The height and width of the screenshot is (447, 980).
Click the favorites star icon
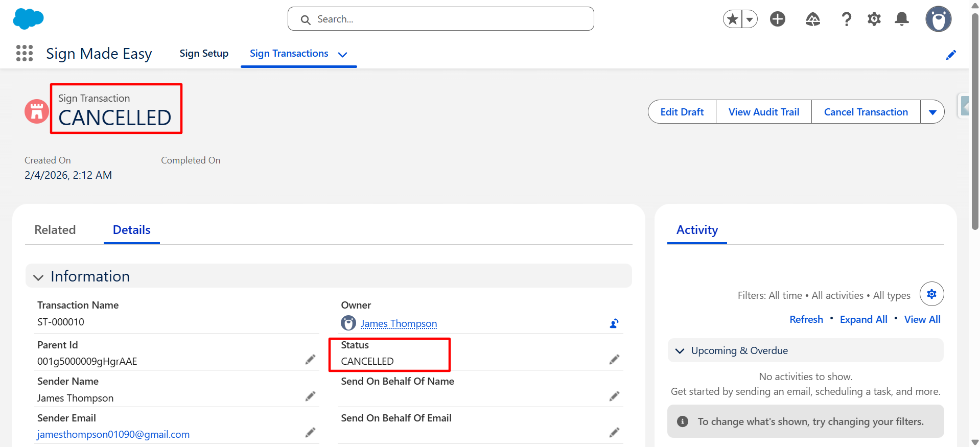point(733,19)
